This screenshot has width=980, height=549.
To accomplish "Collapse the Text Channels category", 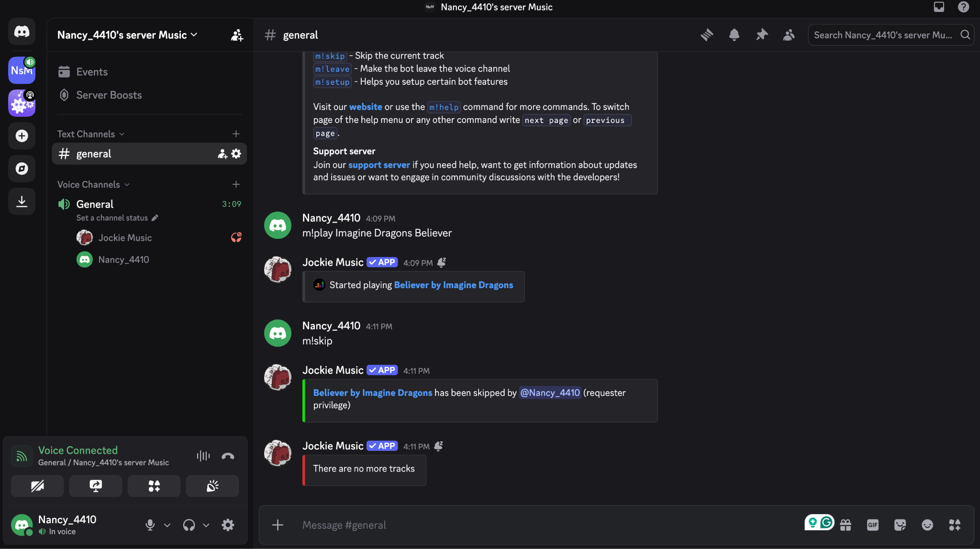I will [91, 134].
